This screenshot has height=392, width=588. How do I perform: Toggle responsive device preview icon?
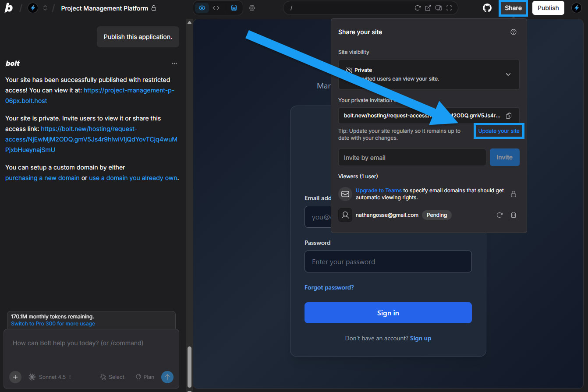point(439,8)
